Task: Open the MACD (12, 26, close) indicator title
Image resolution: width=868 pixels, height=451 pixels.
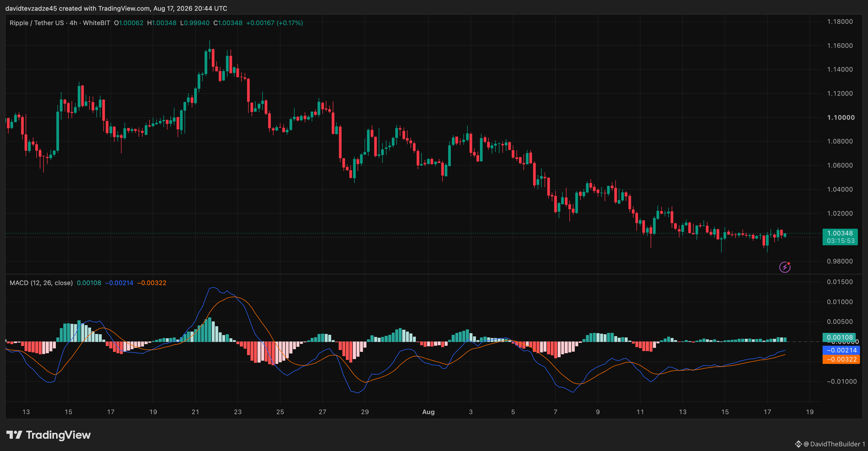Action: point(41,283)
